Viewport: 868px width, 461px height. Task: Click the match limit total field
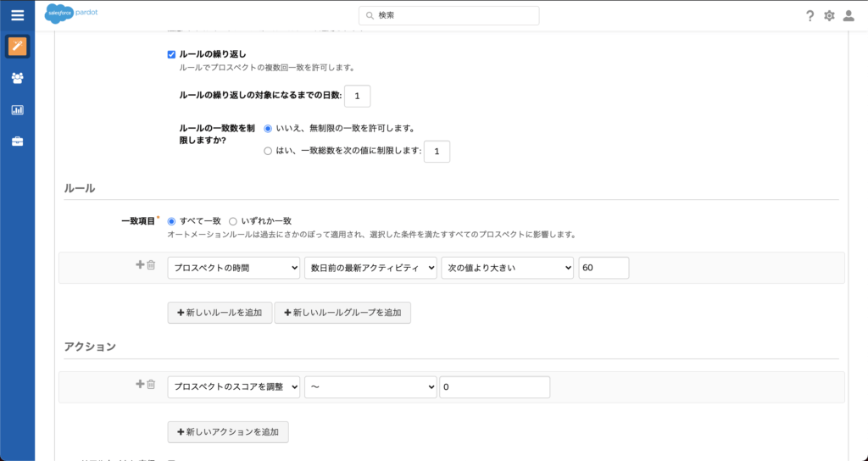pyautogui.click(x=437, y=152)
